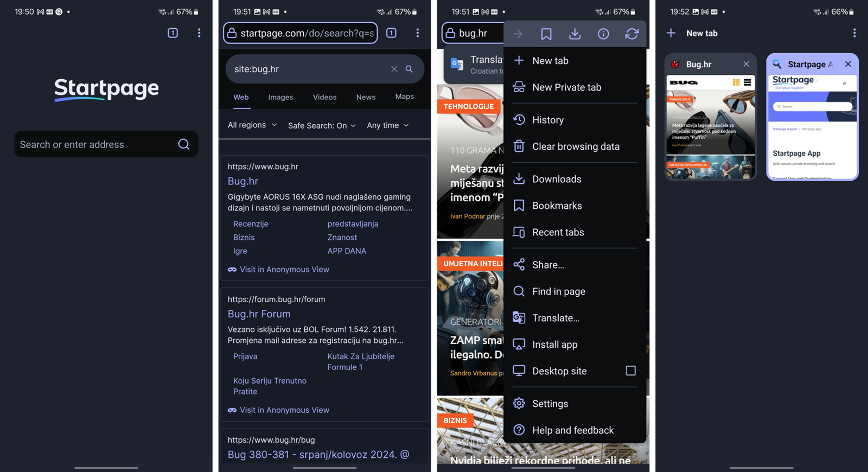Open the APP DANA sitelink
Image resolution: width=868 pixels, height=472 pixels.
click(x=347, y=251)
